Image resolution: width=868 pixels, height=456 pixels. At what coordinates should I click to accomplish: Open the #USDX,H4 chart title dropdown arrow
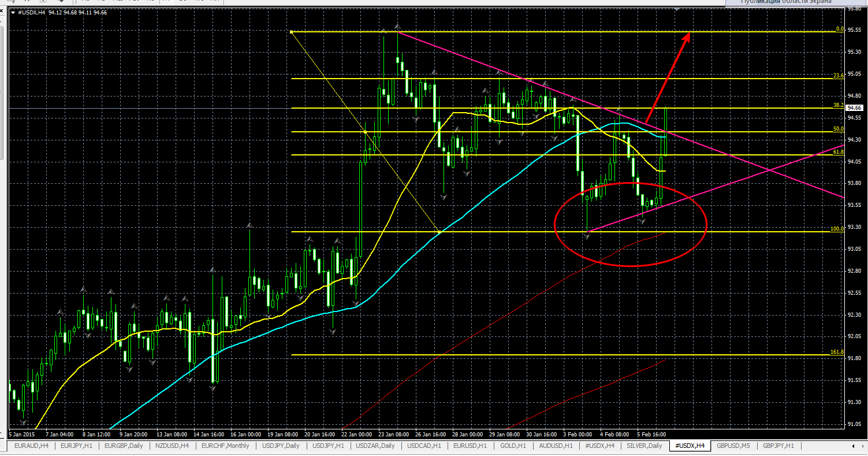coord(13,12)
